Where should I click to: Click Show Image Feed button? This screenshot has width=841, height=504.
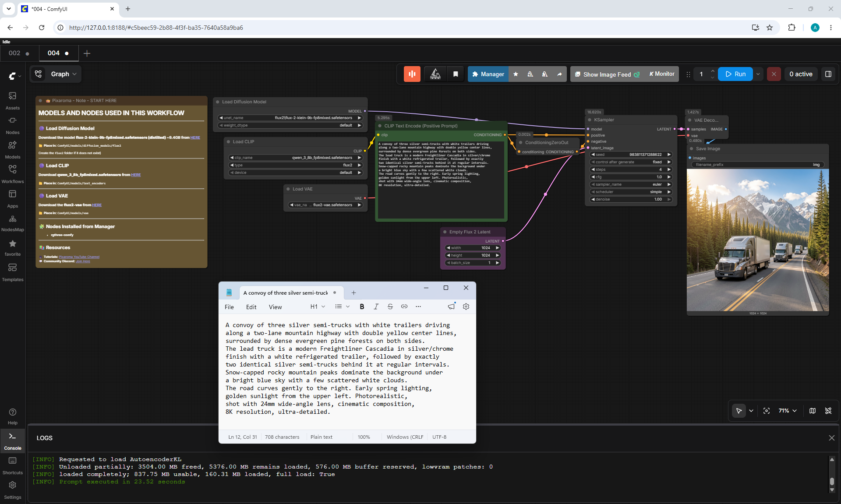pyautogui.click(x=608, y=74)
